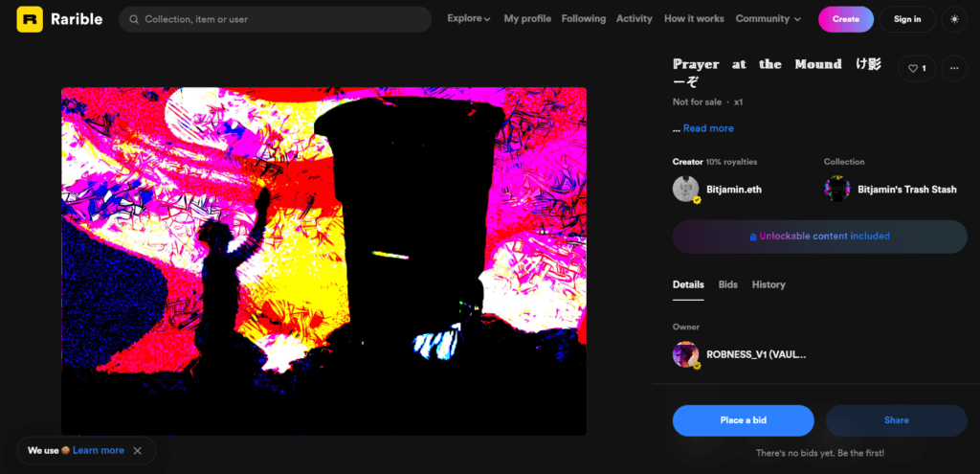Open the ROBNESS_V1 (VAUL... owner name

756,354
